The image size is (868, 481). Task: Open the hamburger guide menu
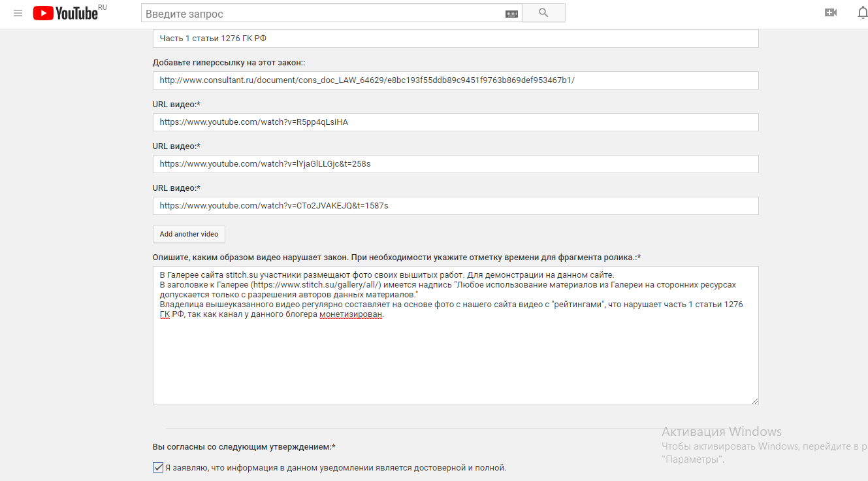point(18,13)
